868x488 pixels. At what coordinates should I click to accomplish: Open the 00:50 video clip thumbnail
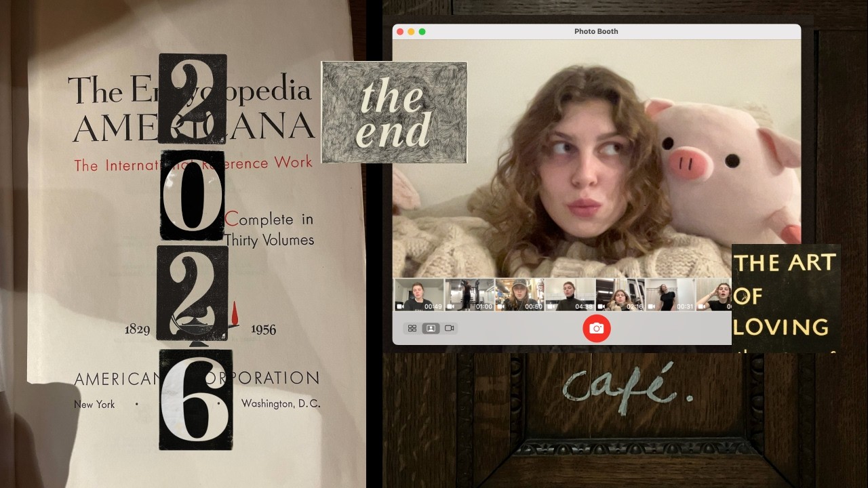[519, 295]
